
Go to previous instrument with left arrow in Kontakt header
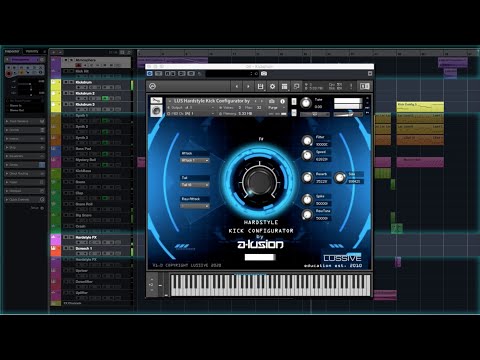coord(237,86)
